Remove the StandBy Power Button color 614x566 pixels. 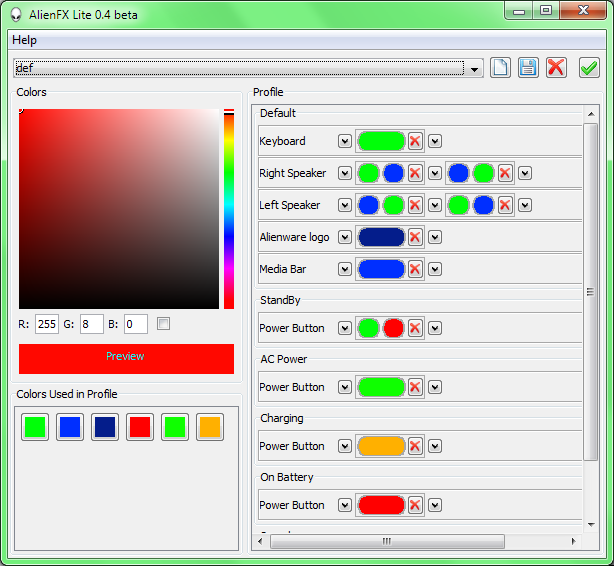(415, 328)
